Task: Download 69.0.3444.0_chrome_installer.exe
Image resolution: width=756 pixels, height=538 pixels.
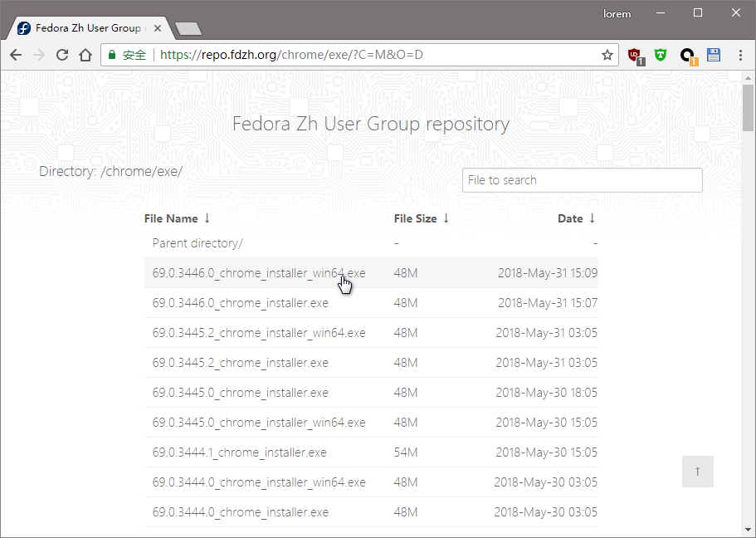Action: tap(240, 512)
